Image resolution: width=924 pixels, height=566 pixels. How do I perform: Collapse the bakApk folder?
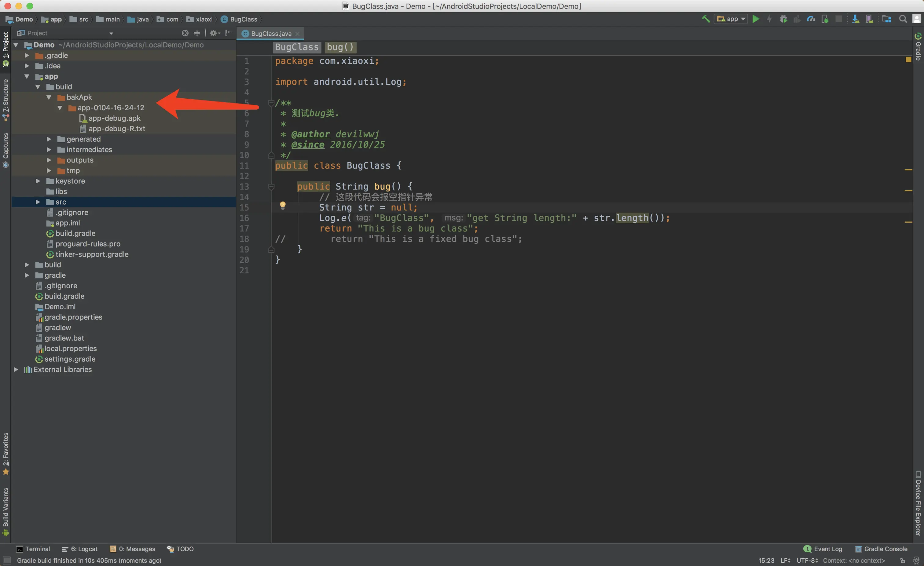[x=49, y=97]
